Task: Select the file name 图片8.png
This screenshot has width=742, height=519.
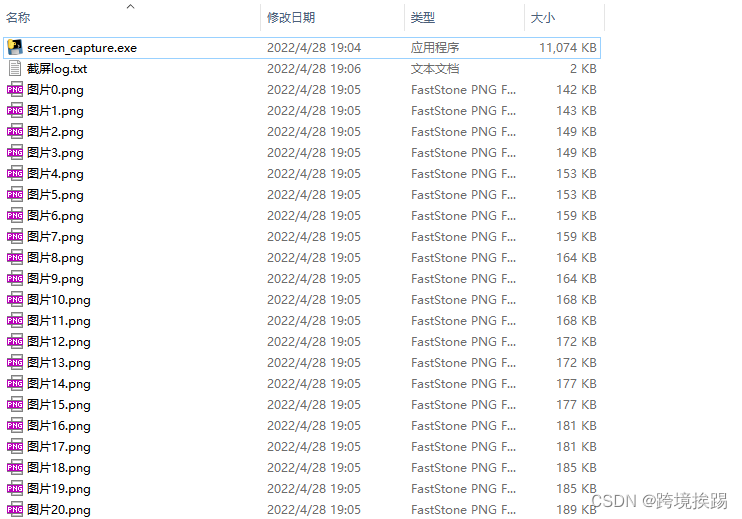Action: (55, 258)
